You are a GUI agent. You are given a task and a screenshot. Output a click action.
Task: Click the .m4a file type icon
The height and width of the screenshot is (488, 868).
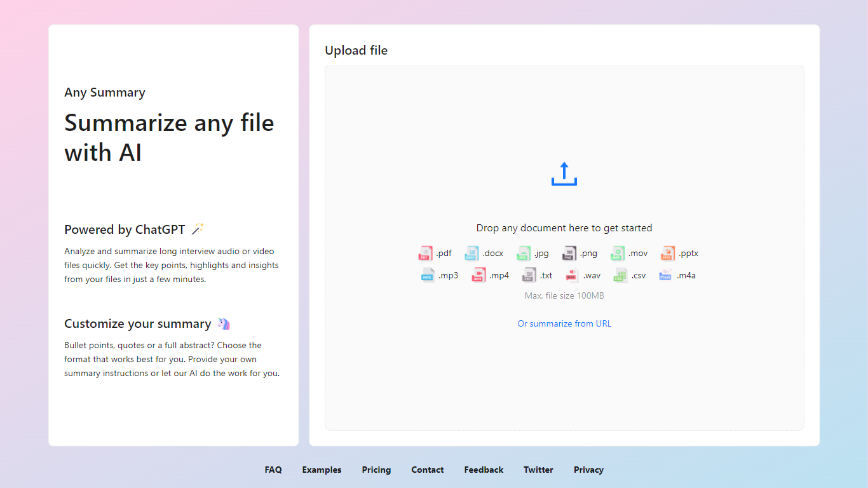point(665,275)
